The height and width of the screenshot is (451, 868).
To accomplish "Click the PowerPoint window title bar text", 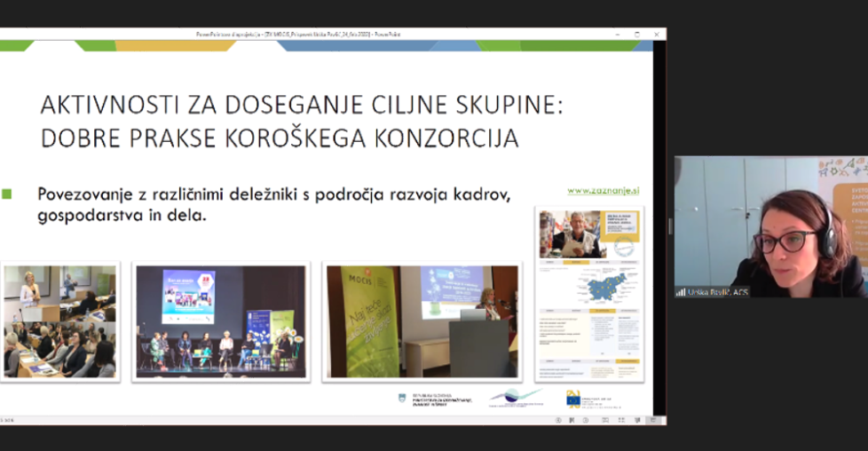I will coord(298,35).
